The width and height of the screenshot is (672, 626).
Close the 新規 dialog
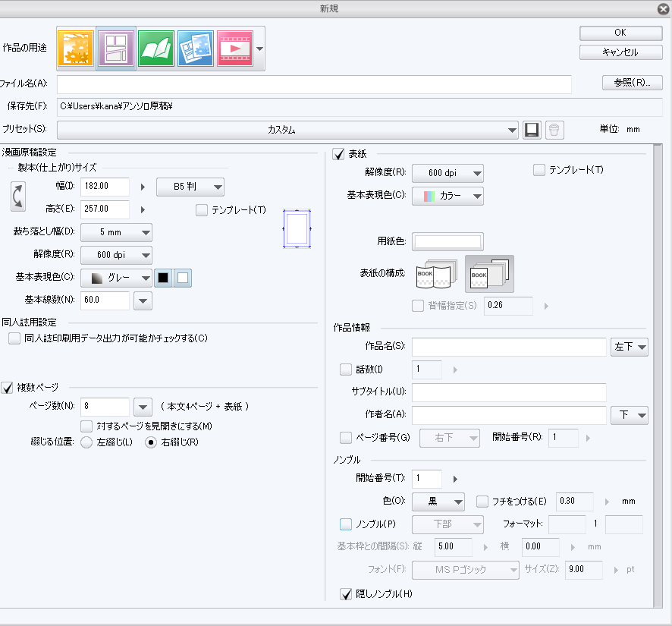663,8
